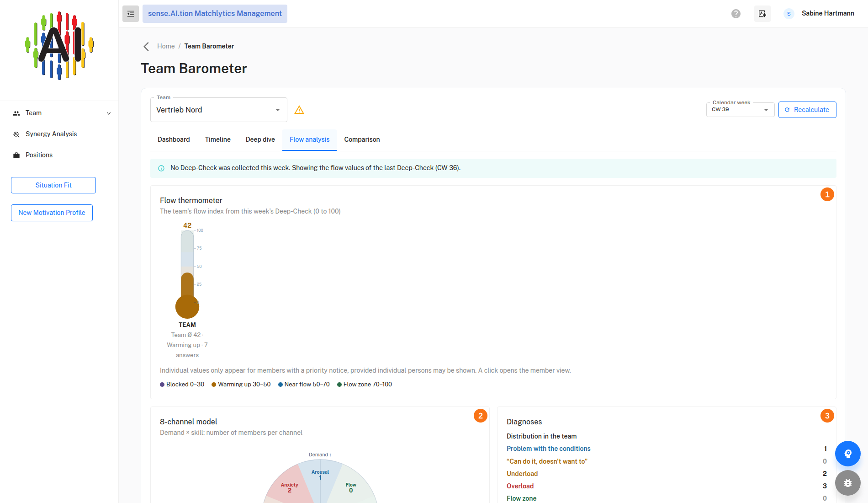Click the AI logo in sidebar
This screenshot has width=868, height=503.
click(x=59, y=46)
